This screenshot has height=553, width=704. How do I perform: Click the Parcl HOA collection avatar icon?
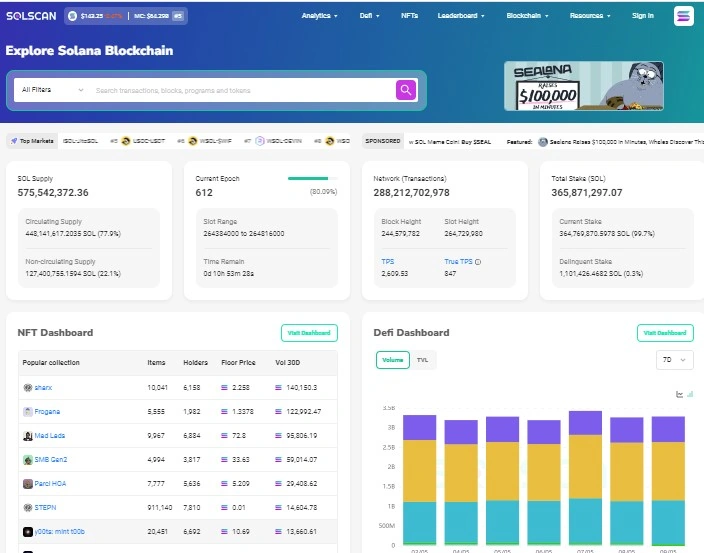28,483
